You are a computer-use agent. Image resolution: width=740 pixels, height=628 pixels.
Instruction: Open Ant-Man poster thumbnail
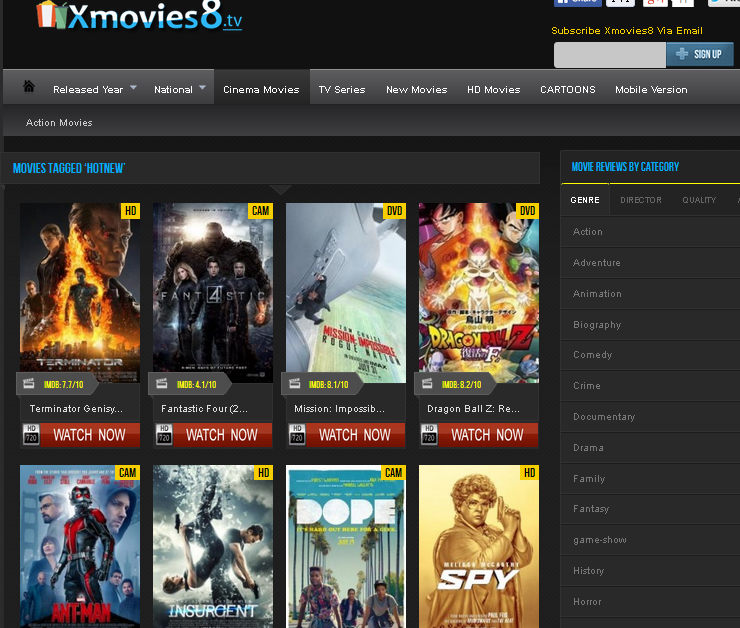coord(80,546)
